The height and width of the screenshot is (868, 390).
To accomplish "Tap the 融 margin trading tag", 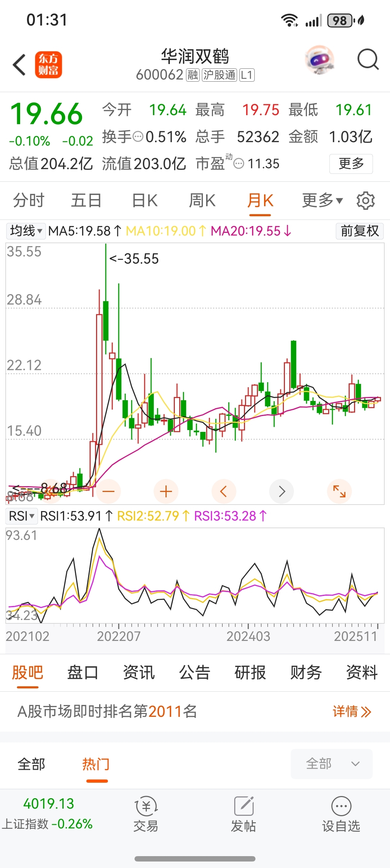I will pos(192,75).
